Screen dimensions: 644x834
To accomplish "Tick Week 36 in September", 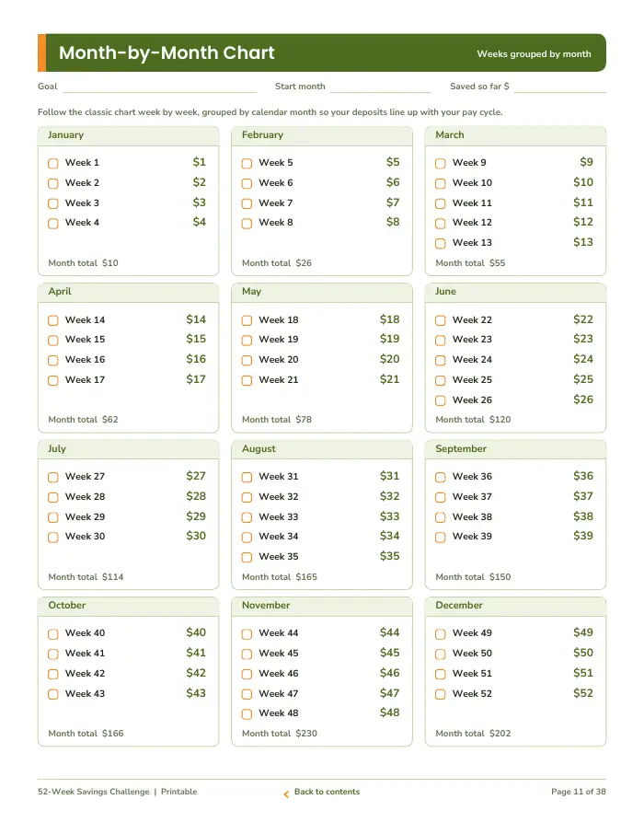I will (441, 477).
